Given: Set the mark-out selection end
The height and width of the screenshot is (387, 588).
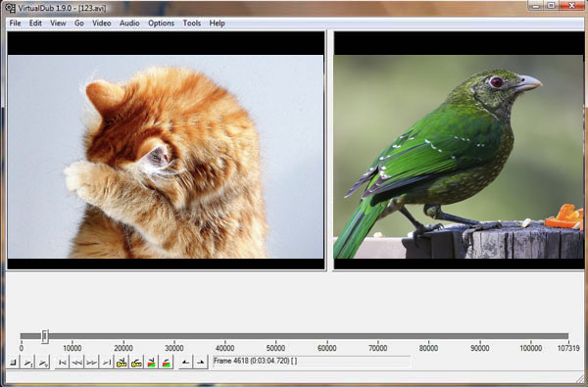Looking at the screenshot, I should click(201, 363).
